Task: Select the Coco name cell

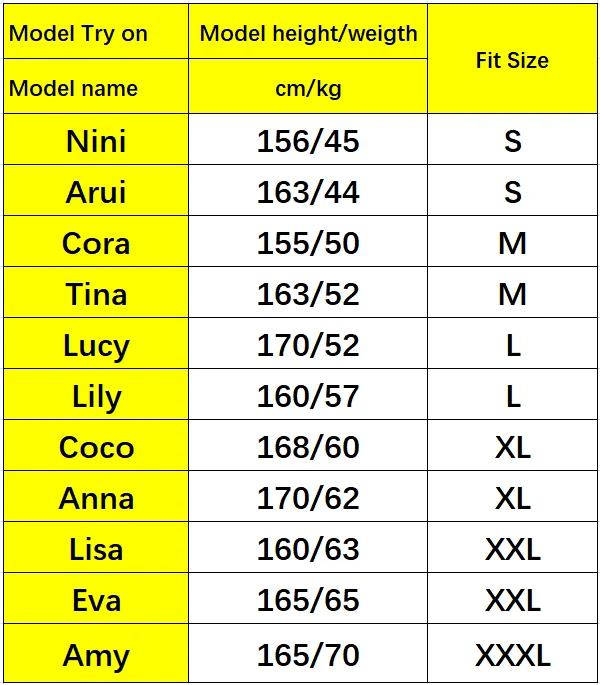Action: click(x=96, y=446)
